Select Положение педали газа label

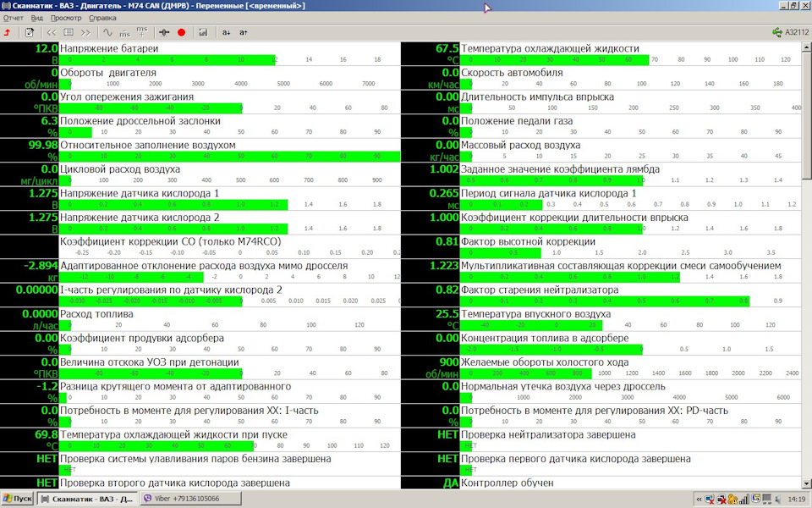click(x=517, y=121)
